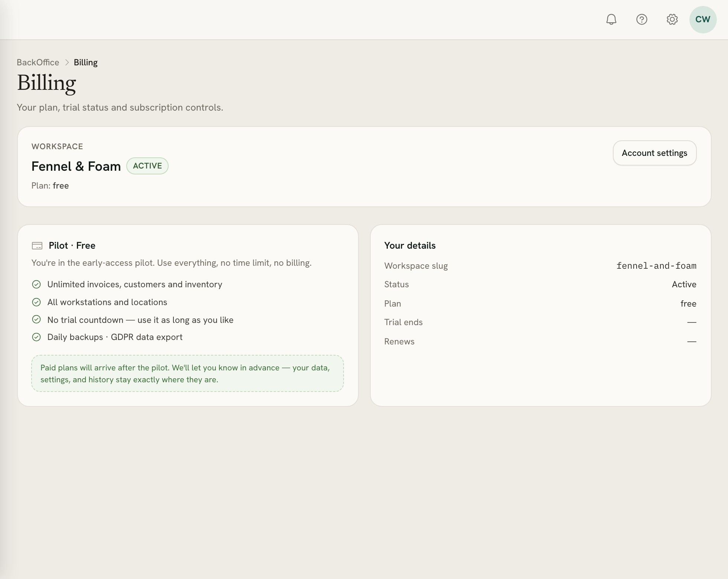Click the WORKSPACE label
The width and height of the screenshot is (728, 579).
57,147
